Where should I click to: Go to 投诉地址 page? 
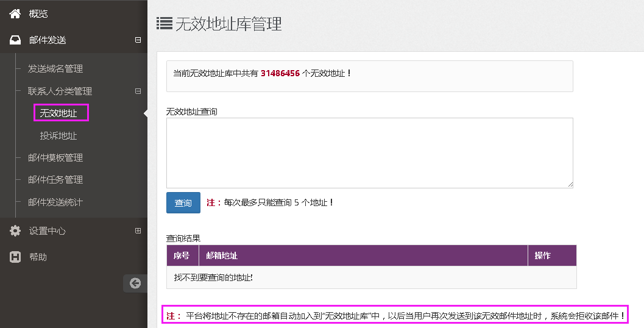point(58,135)
